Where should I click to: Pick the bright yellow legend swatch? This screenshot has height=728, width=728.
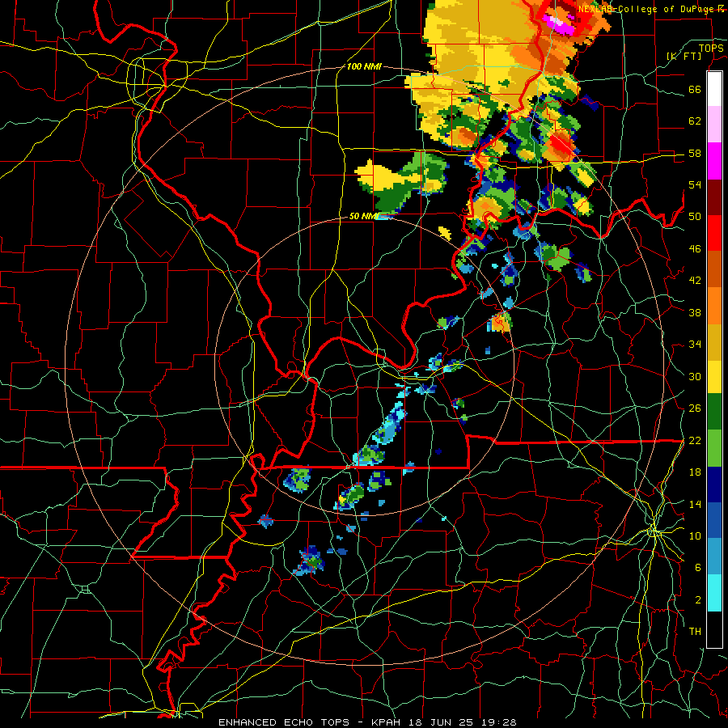tap(714, 377)
